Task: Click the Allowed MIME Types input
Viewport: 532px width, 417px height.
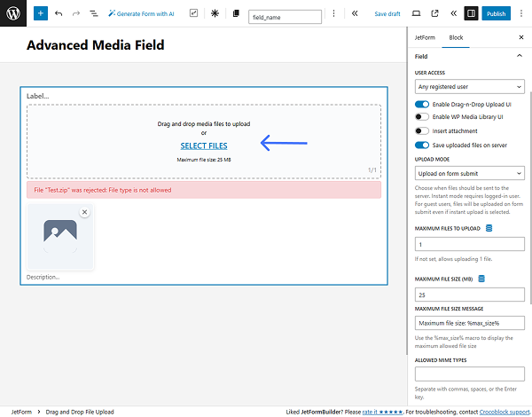Action: coord(470,374)
